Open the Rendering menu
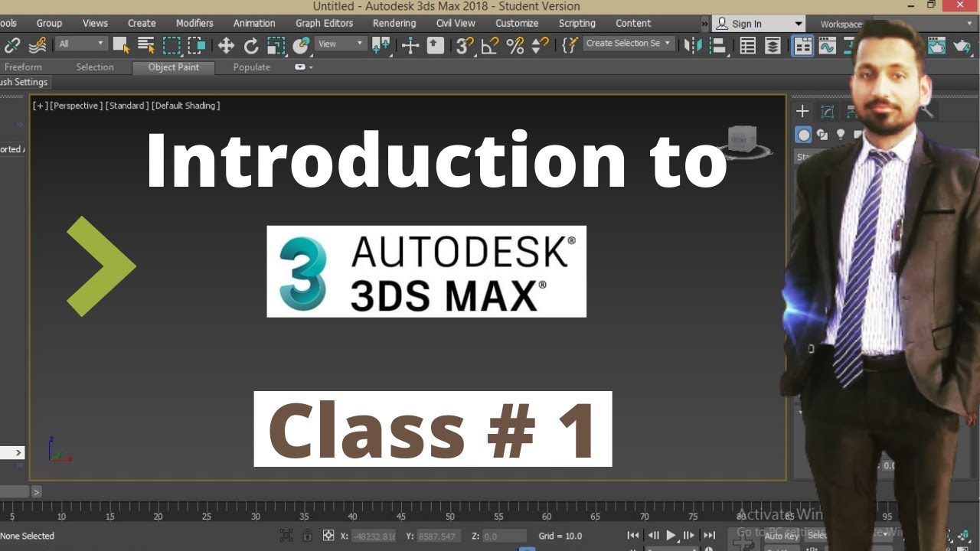 394,23
